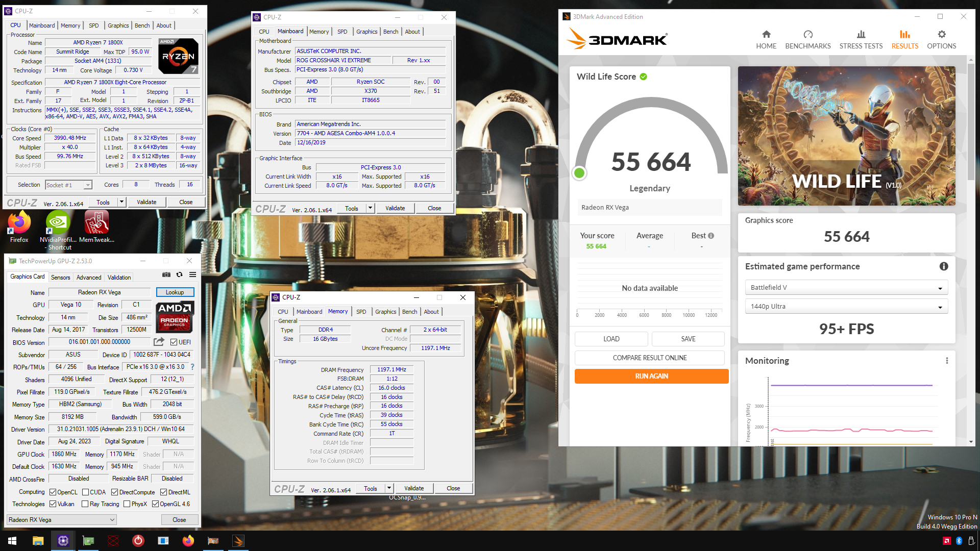Viewport: 980px width, 551px height.
Task: Click Close button in GPU-Z
Action: click(179, 520)
